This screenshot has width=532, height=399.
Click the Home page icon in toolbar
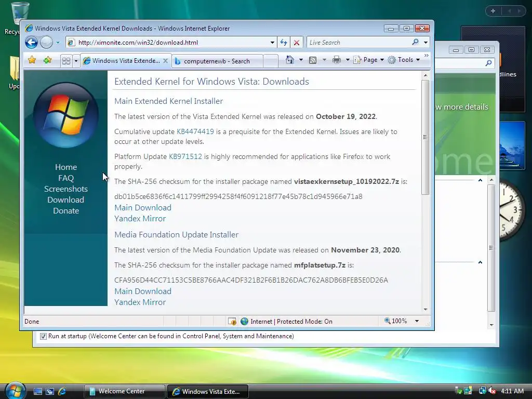point(289,60)
